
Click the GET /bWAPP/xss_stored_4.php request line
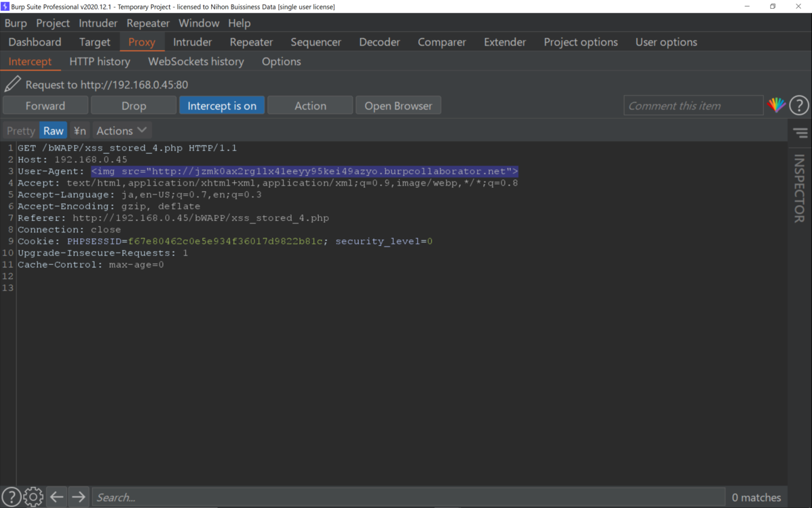(x=127, y=148)
